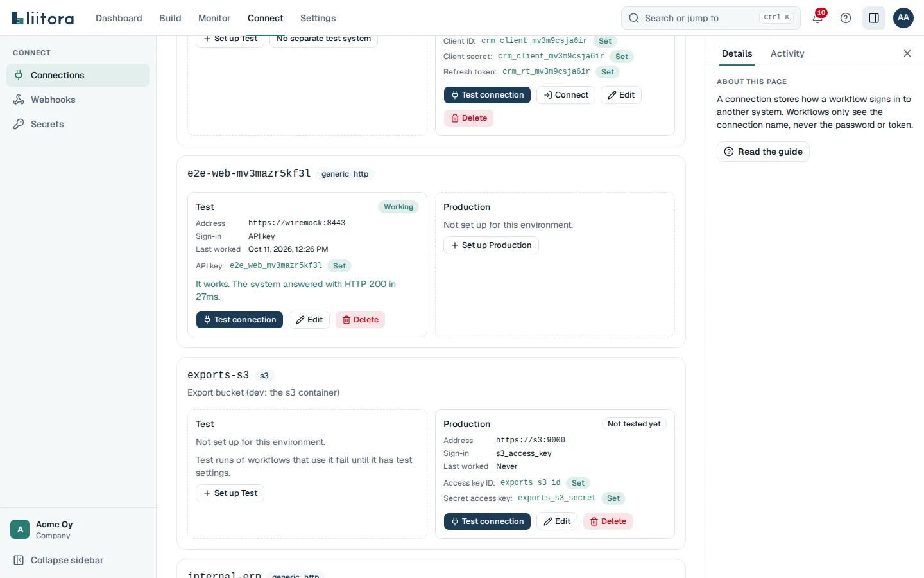Viewport: 924px width, 578px height.
Task: Open Webhooks in the sidebar
Action: click(x=78, y=100)
